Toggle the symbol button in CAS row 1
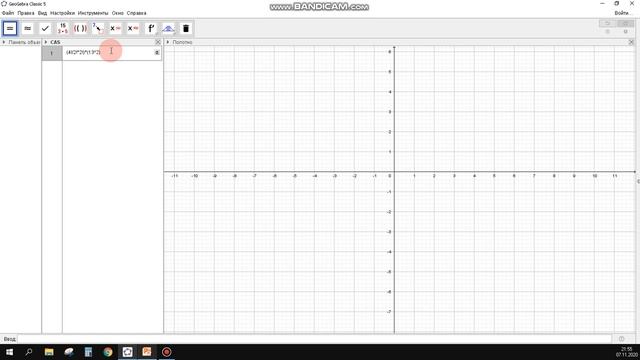The width and height of the screenshot is (640, 360). 157,52
